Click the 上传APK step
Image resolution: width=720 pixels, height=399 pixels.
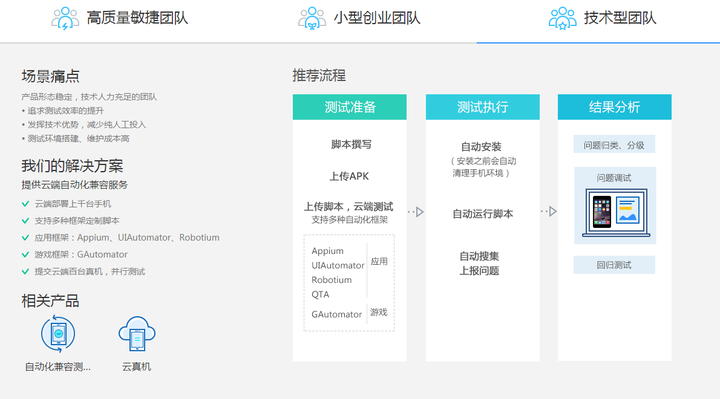point(349,176)
